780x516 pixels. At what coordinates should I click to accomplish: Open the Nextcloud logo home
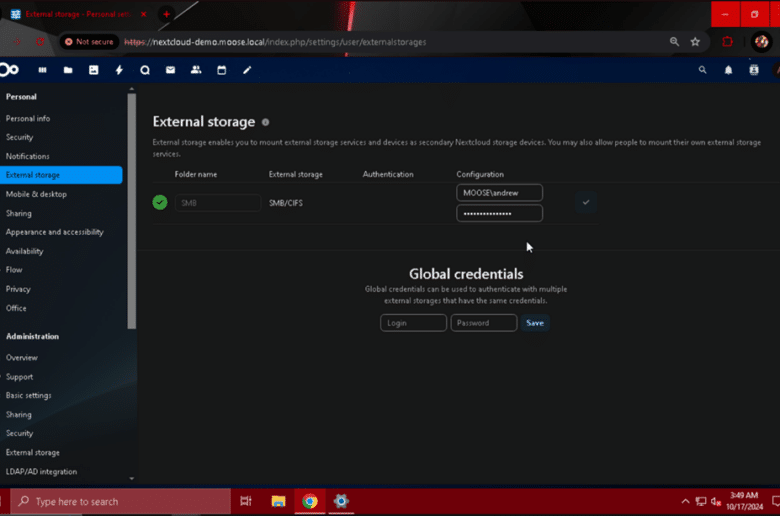[9, 70]
